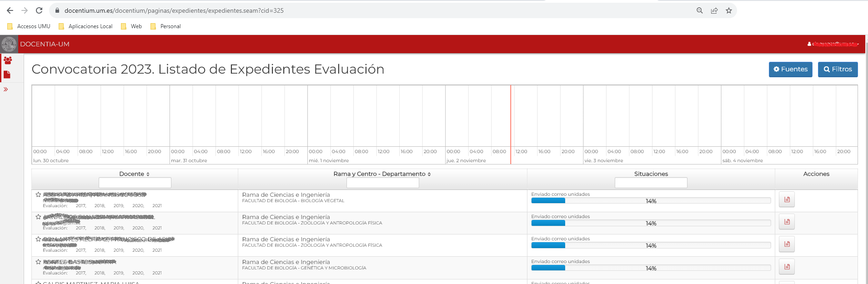
Task: Click the Docente filter text field
Action: [135, 183]
